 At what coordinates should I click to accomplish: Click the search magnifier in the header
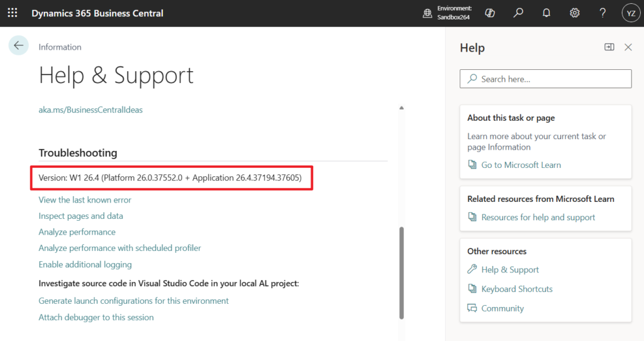pos(518,13)
